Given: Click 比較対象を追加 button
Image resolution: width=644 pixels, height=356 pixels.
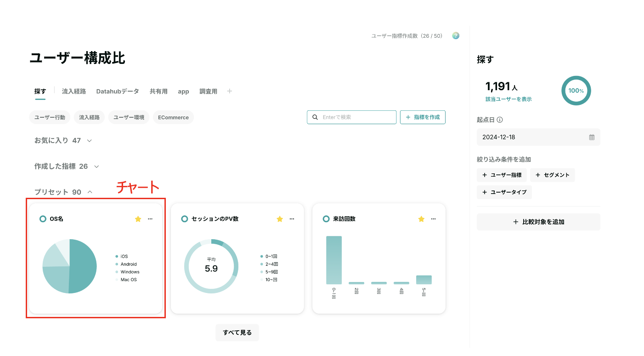Looking at the screenshot, I should [538, 222].
